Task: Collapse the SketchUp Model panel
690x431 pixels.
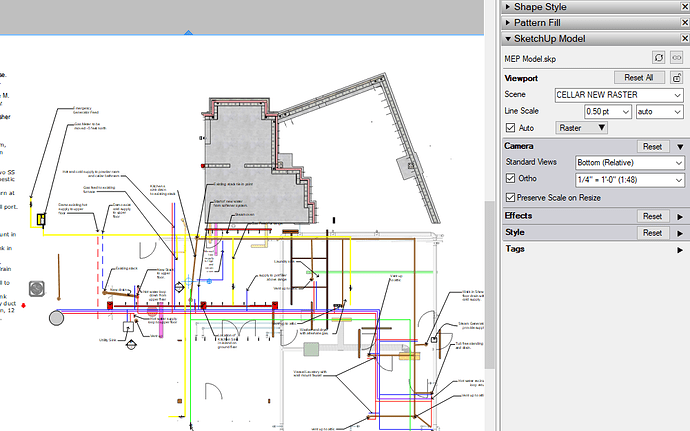Action: click(508, 39)
